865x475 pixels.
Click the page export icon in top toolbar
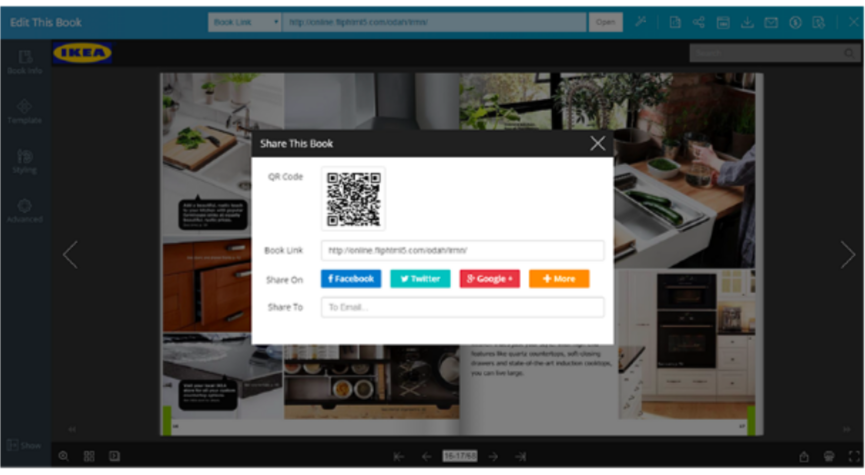point(675,22)
